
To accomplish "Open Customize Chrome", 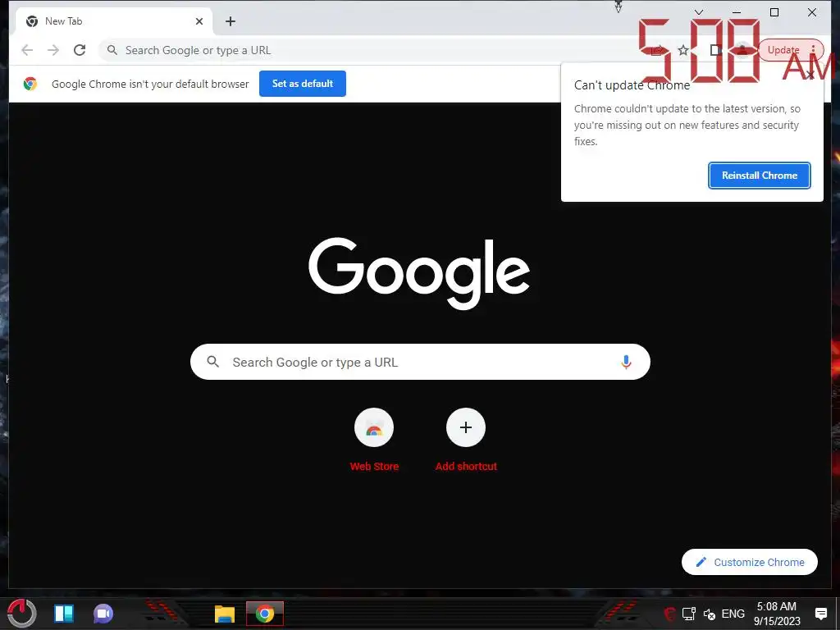I will (x=750, y=562).
